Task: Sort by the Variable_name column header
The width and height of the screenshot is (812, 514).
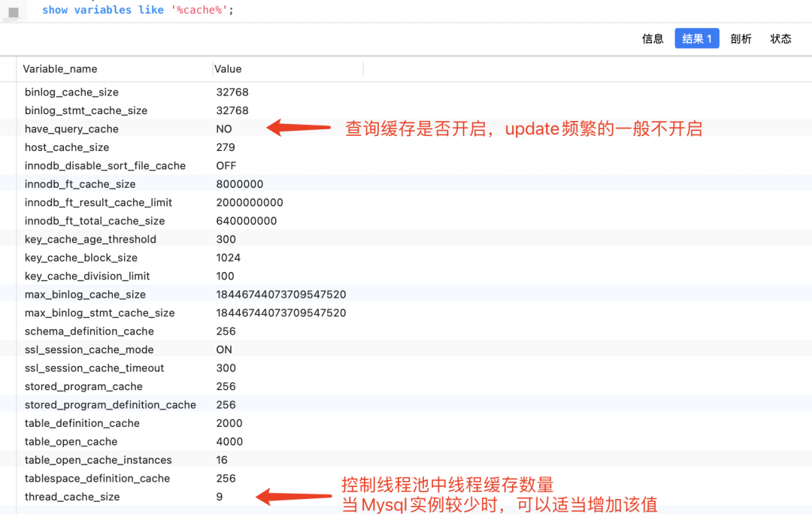Action: click(60, 69)
